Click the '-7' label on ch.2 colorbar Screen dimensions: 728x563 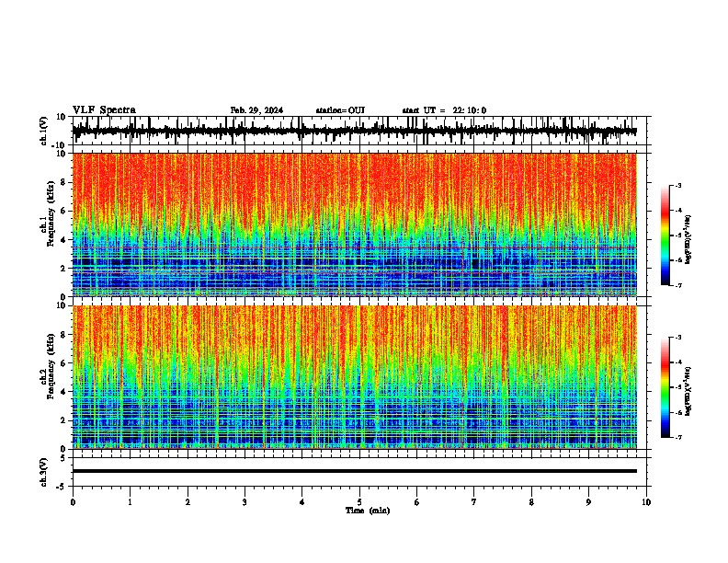coord(677,437)
